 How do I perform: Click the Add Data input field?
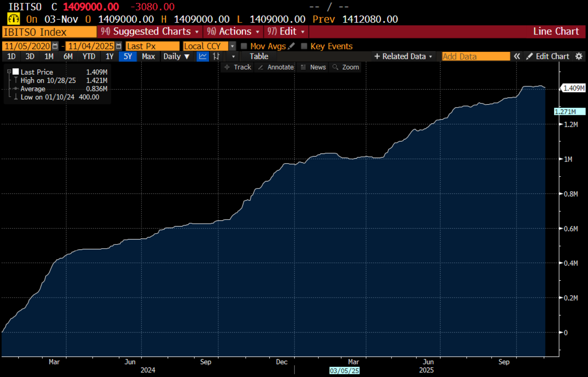(475, 56)
